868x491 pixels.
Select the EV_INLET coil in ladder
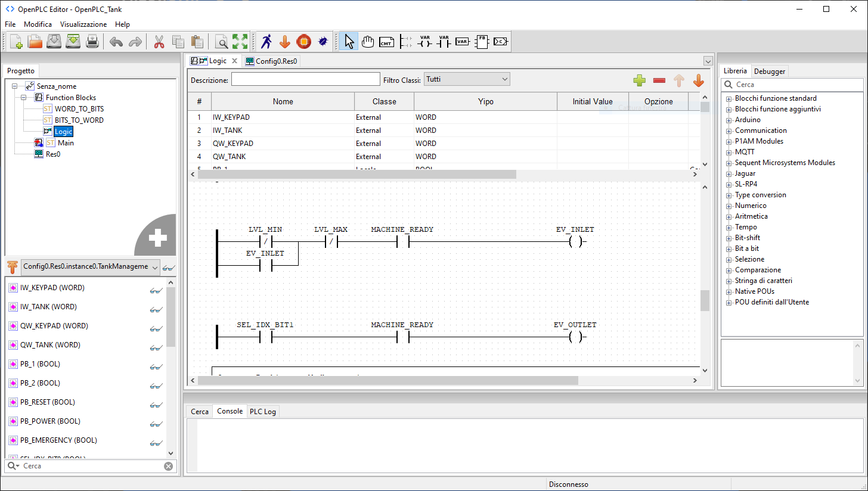(575, 242)
